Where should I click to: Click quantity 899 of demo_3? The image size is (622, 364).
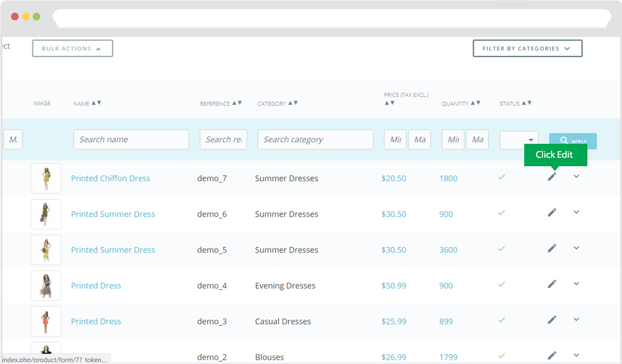click(x=446, y=321)
